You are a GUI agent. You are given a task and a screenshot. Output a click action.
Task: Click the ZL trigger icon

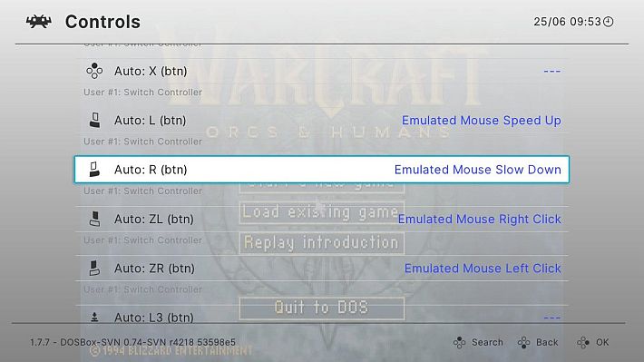tap(95, 219)
